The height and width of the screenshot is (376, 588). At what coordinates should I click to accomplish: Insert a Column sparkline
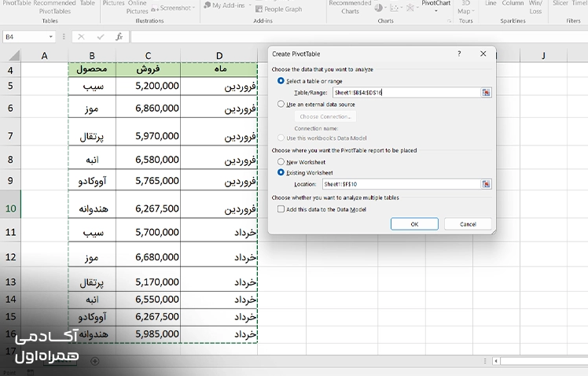tap(513, 3)
